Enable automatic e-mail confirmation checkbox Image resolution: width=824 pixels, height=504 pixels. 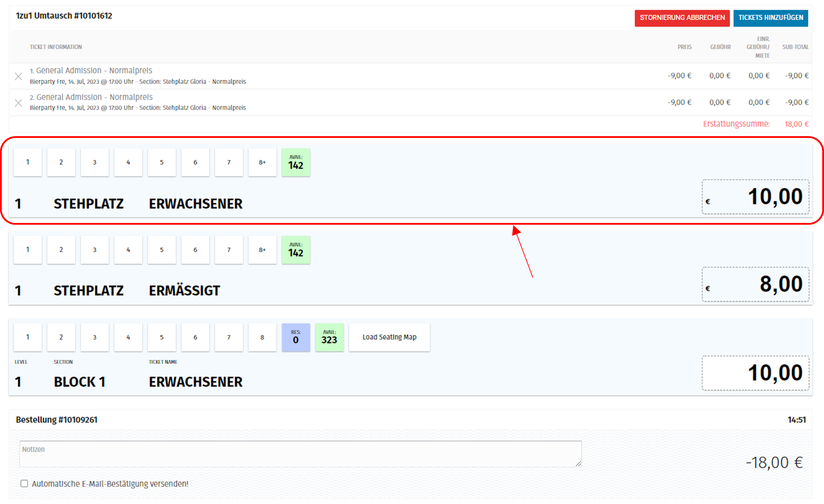pyautogui.click(x=24, y=484)
